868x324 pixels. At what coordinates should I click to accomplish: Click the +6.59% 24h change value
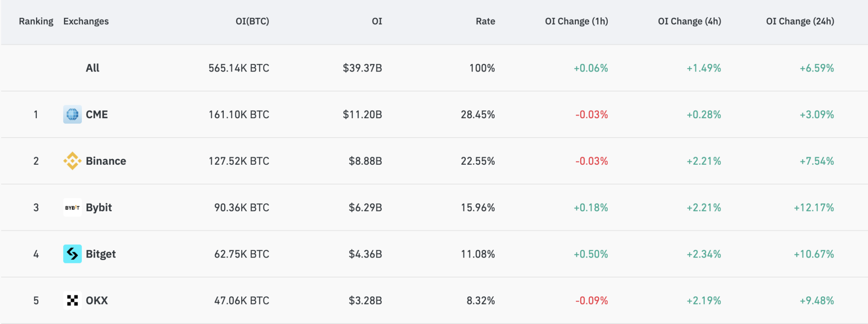pos(817,68)
